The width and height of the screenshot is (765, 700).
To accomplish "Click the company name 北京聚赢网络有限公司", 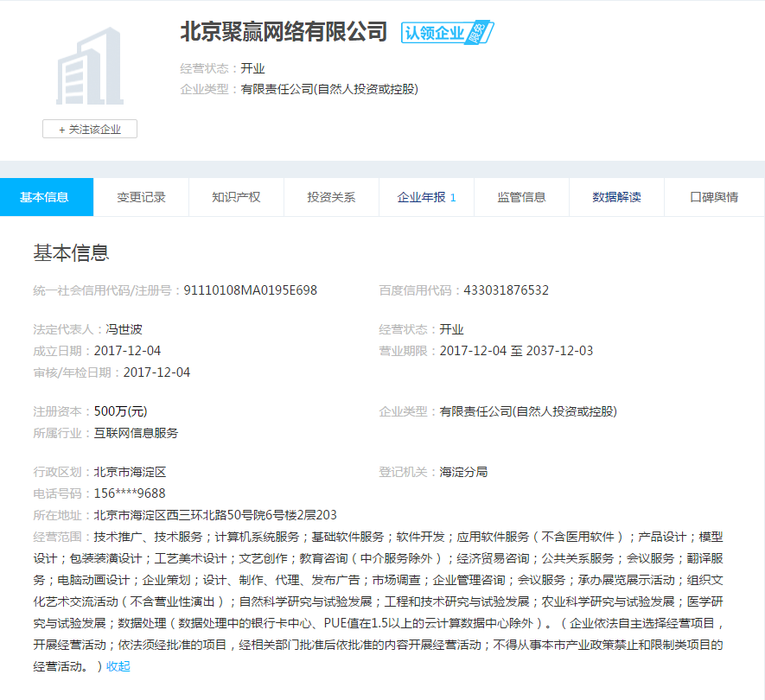I will coord(284,32).
